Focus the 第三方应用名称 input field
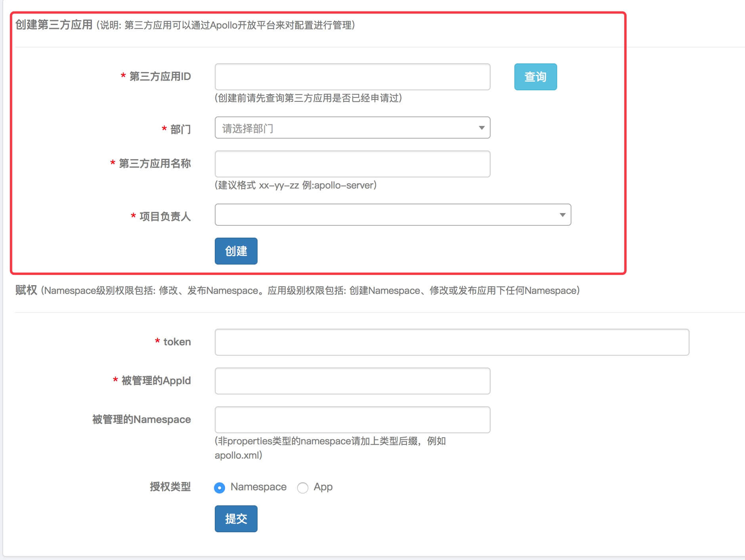The image size is (745, 560). point(352,164)
